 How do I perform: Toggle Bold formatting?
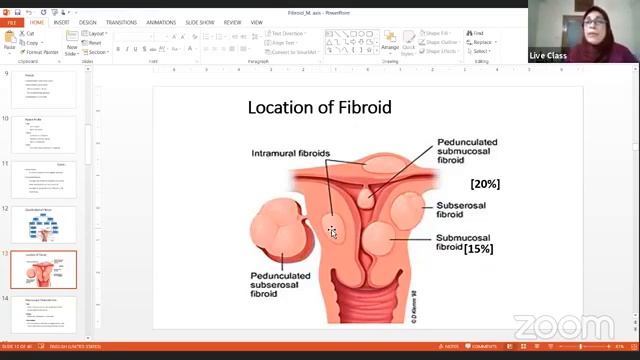pyautogui.click(x=118, y=49)
